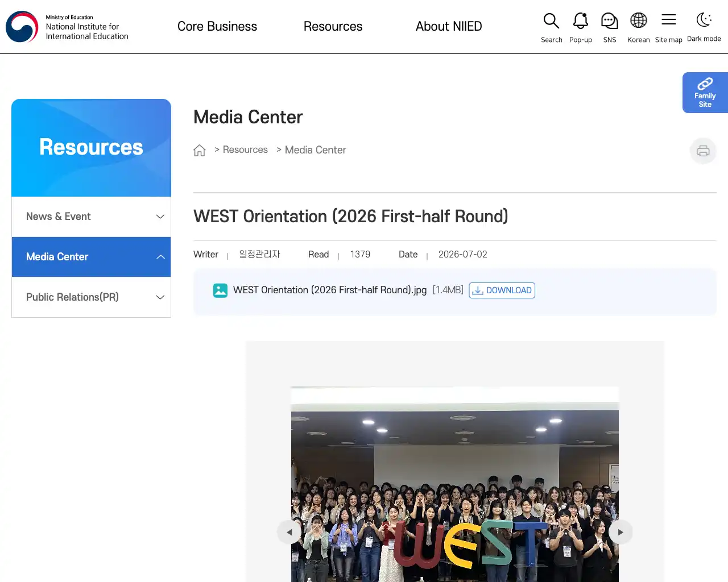Select the article title WEST Orientation heading
Screen dimensions: 728x582
click(351, 217)
